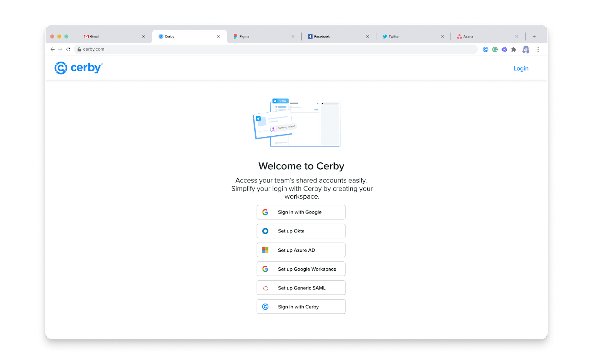
Task: Close the Facebook tab
Action: click(x=368, y=36)
